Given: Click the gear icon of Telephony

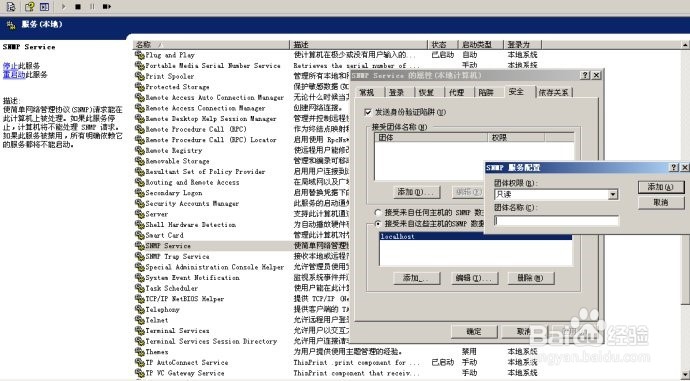Looking at the screenshot, I should (x=139, y=309).
